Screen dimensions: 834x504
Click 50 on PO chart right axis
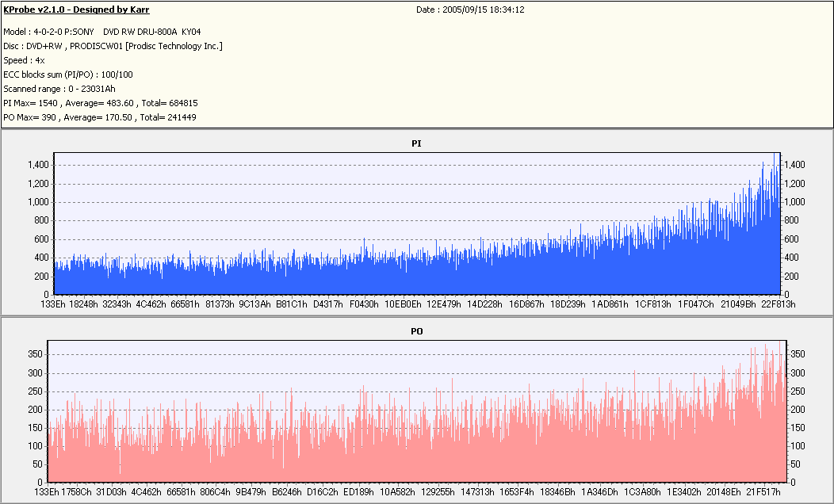point(796,464)
